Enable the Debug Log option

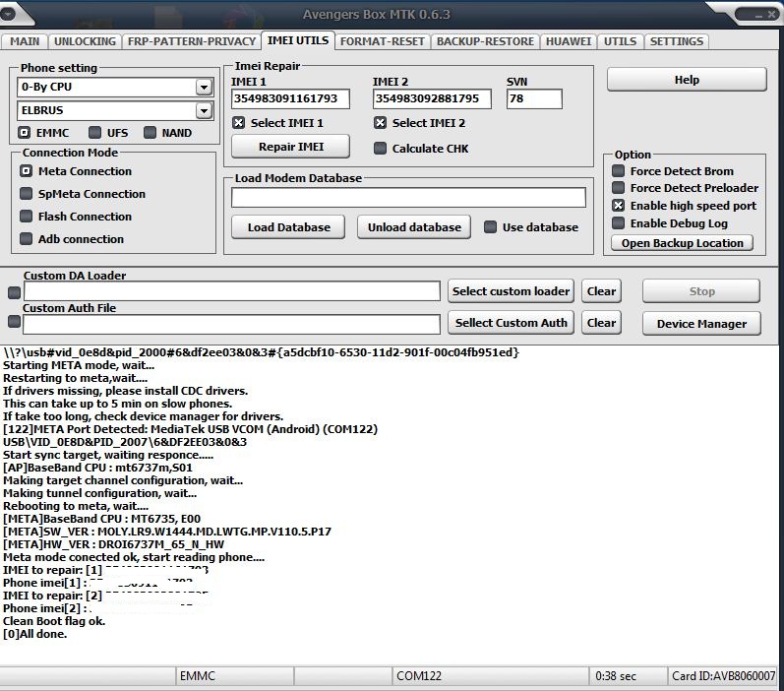(618, 223)
